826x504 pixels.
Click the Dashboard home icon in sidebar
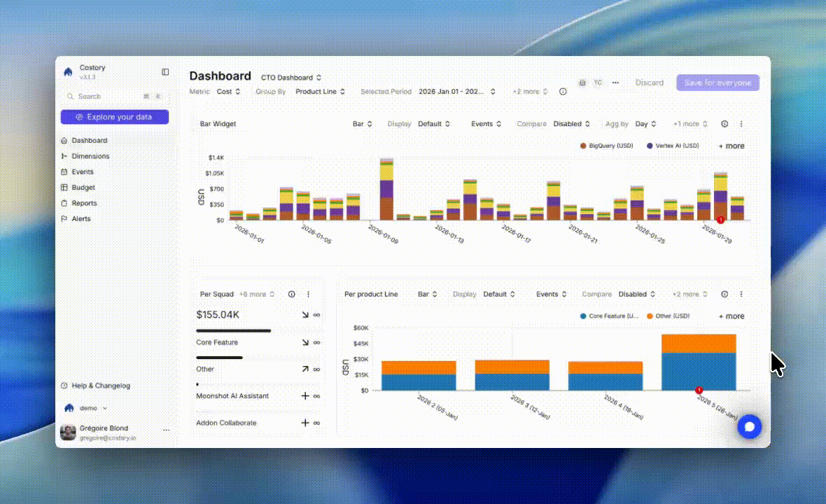[x=64, y=141]
